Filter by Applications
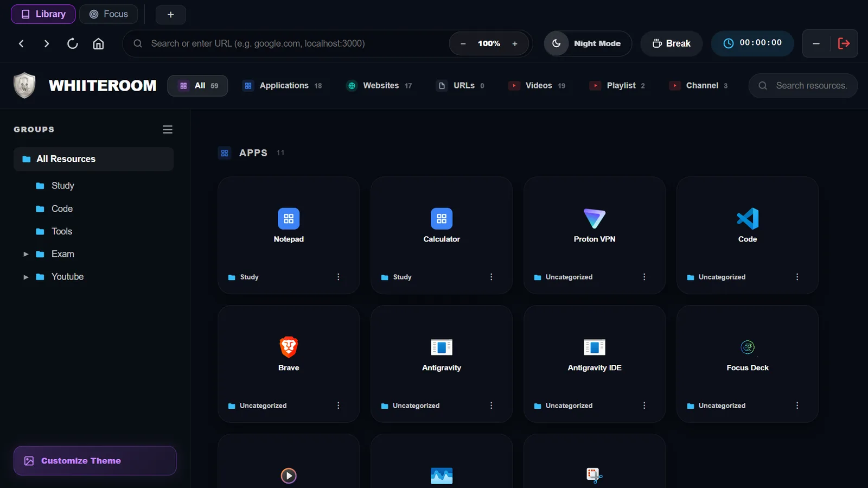This screenshot has width=868, height=488. point(283,86)
